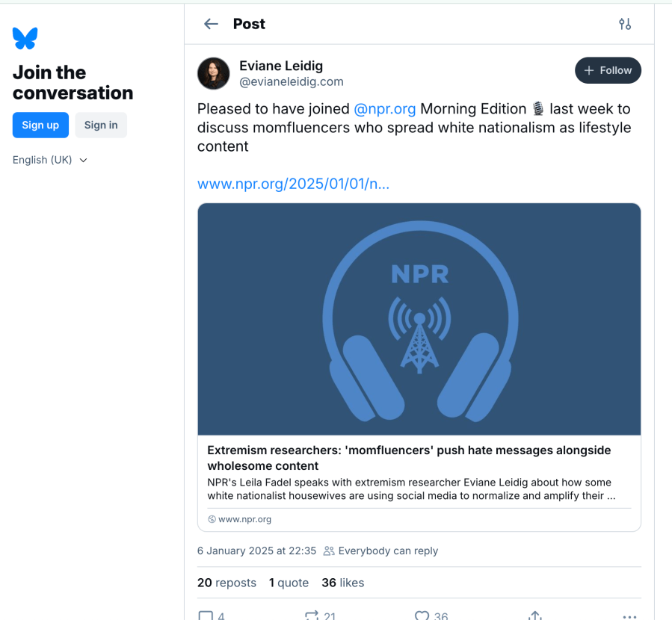Open the @npr.org mention link

coord(384,109)
